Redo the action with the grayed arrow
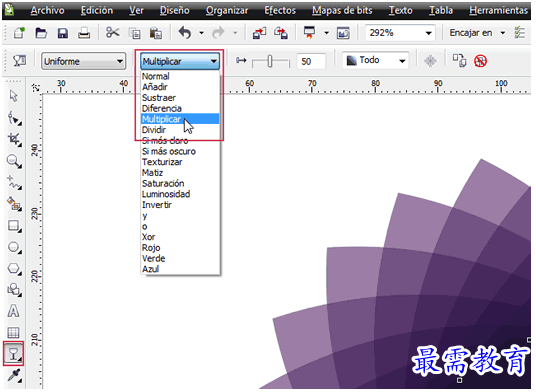Image resolution: width=536 pixels, height=392 pixels. [x=218, y=33]
